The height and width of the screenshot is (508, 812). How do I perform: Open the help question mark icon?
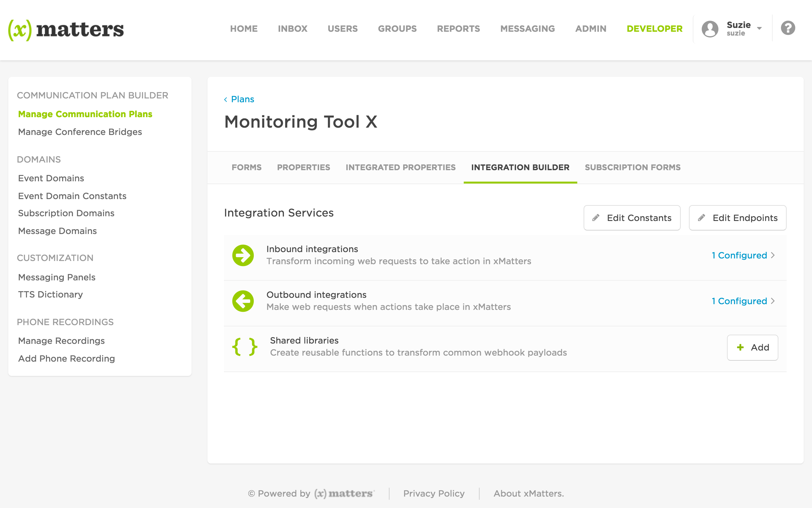pyautogui.click(x=788, y=28)
